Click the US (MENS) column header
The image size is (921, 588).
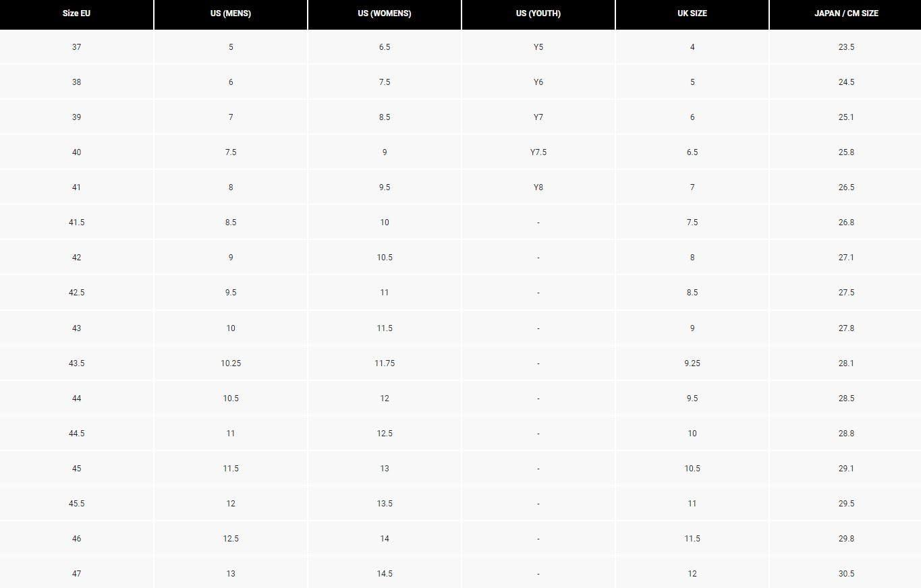click(231, 13)
